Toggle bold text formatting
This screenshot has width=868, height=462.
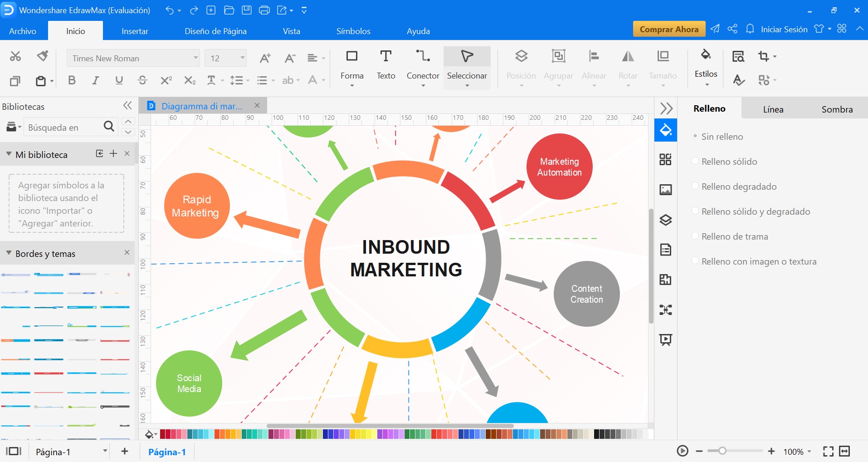coord(72,80)
